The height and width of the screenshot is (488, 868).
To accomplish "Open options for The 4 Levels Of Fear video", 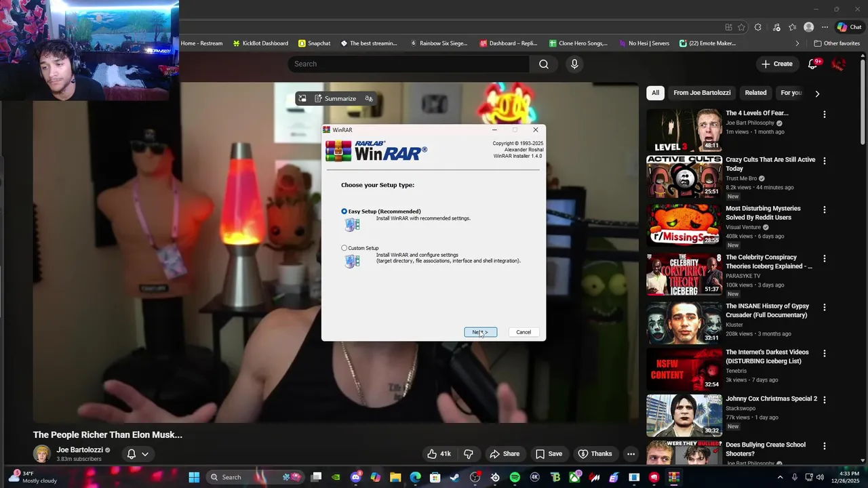I will [x=825, y=115].
